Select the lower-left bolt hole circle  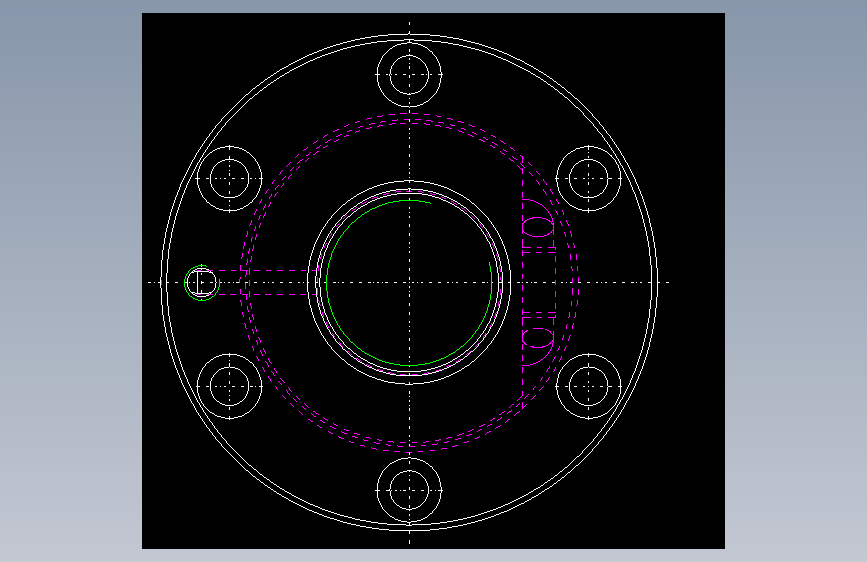pyautogui.click(x=229, y=386)
